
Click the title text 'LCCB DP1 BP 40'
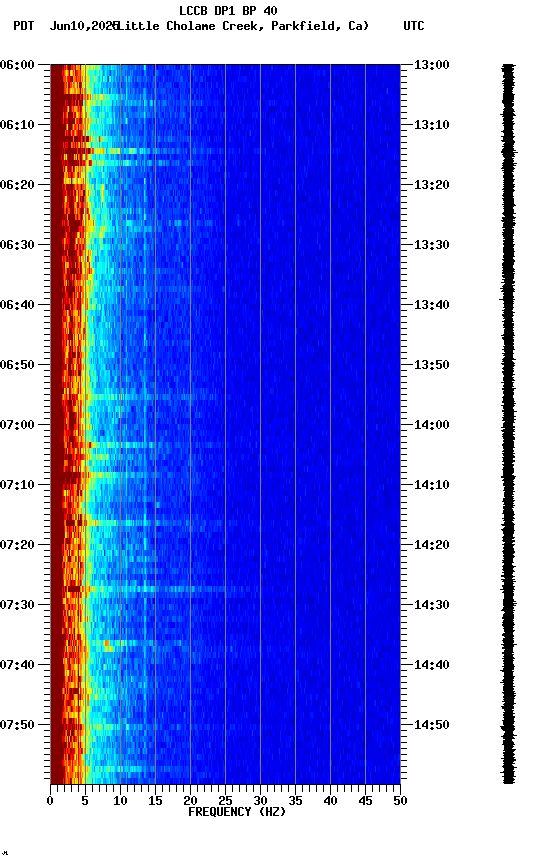[x=228, y=10]
